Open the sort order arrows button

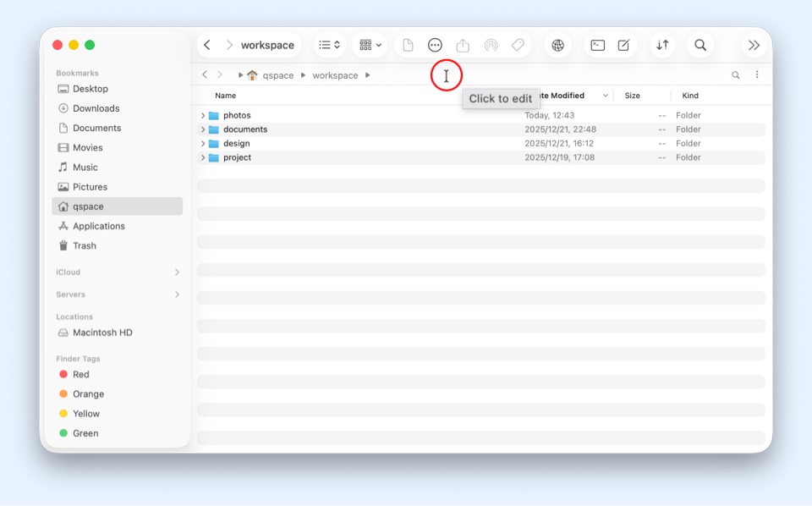[662, 46]
